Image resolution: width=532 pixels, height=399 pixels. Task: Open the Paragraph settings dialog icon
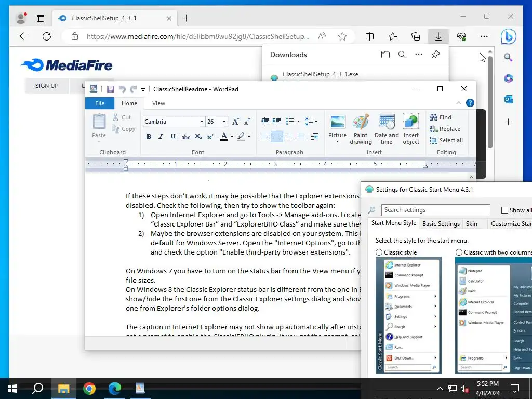click(314, 137)
